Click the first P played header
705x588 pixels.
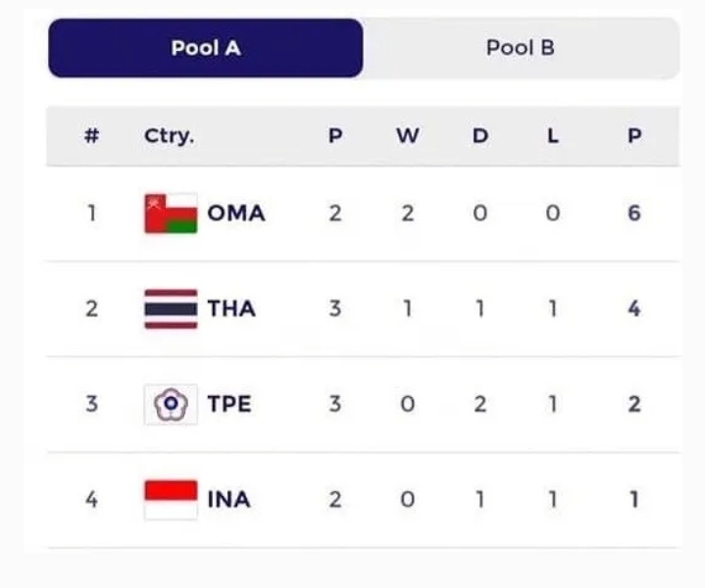(x=335, y=136)
